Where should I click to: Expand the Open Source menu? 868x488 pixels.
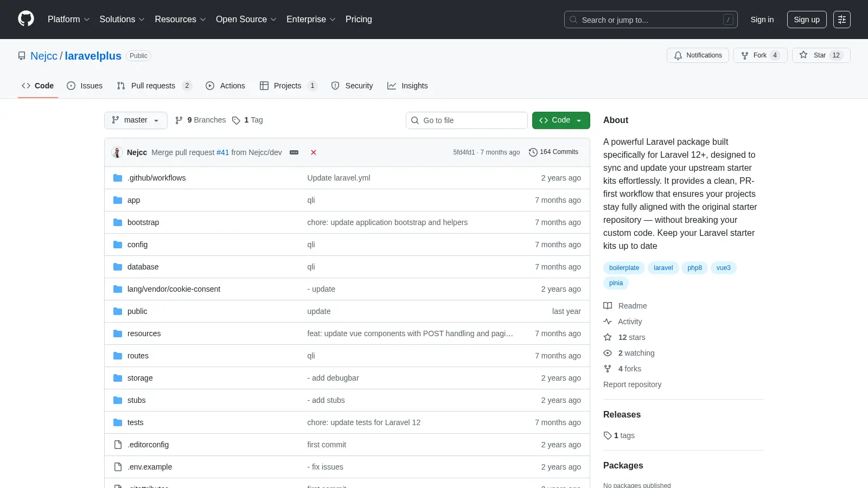pyautogui.click(x=246, y=20)
